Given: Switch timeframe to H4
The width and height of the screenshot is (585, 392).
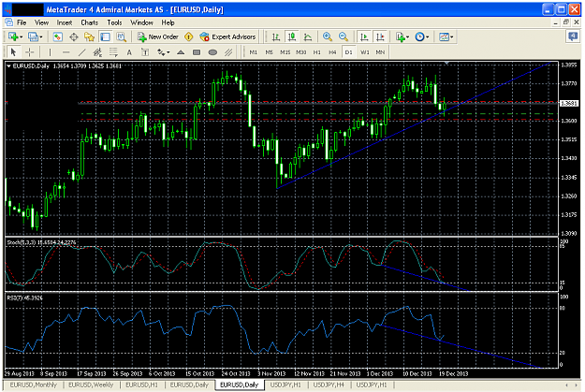Looking at the screenshot, I should [332, 52].
